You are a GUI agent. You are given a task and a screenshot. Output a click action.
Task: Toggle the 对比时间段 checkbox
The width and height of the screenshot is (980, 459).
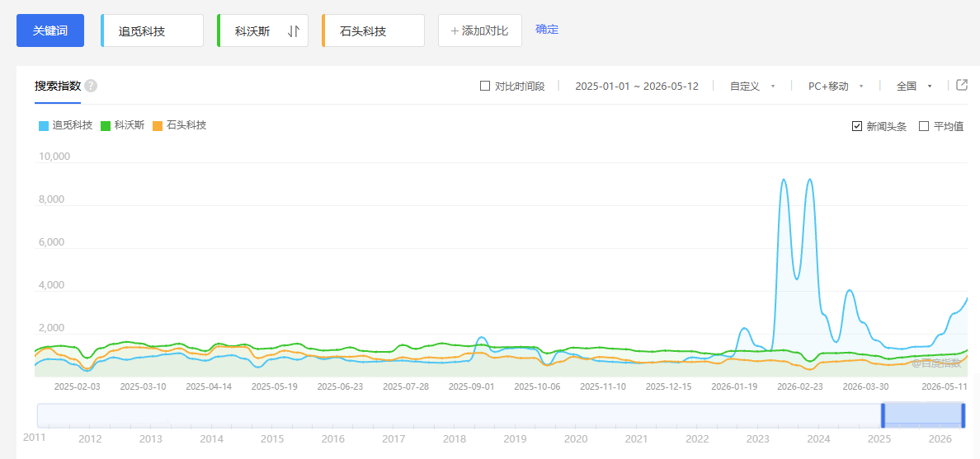(x=485, y=87)
